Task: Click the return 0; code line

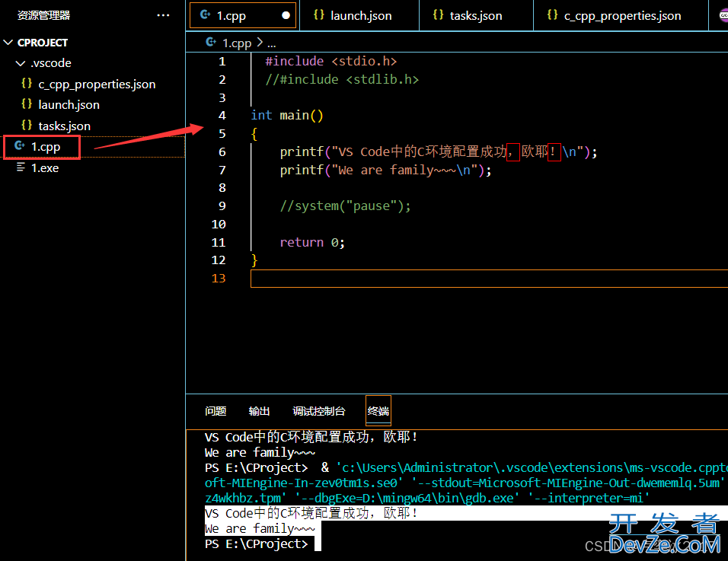Action: pyautogui.click(x=312, y=242)
